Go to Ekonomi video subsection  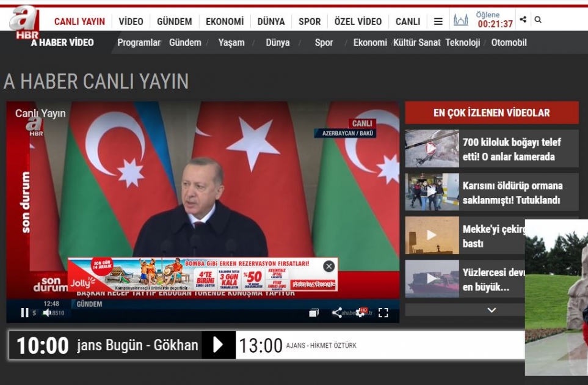tap(370, 42)
